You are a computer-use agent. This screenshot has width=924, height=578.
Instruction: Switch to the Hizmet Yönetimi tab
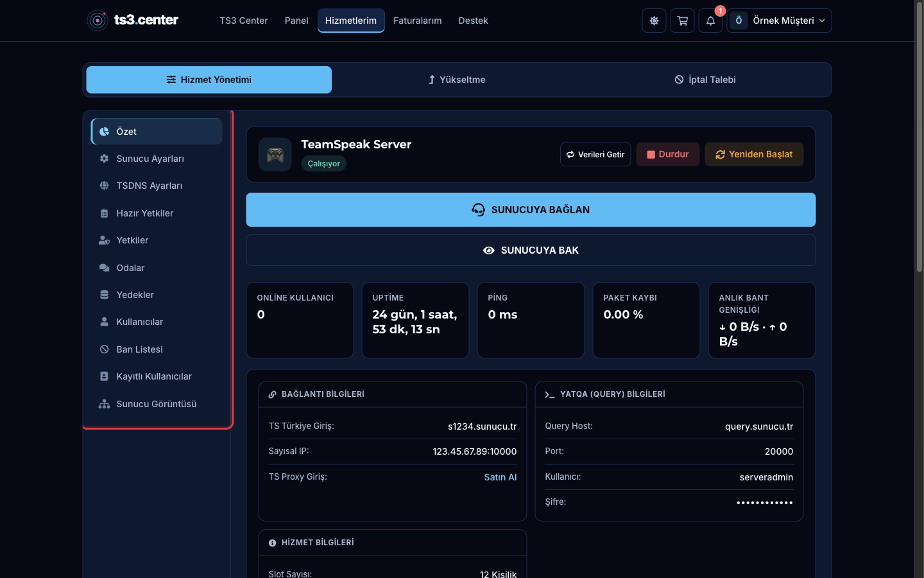(x=209, y=80)
